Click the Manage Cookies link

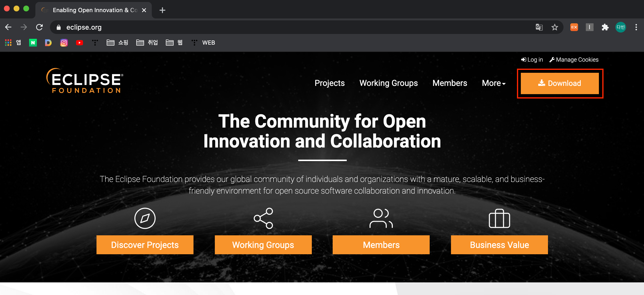pyautogui.click(x=574, y=59)
